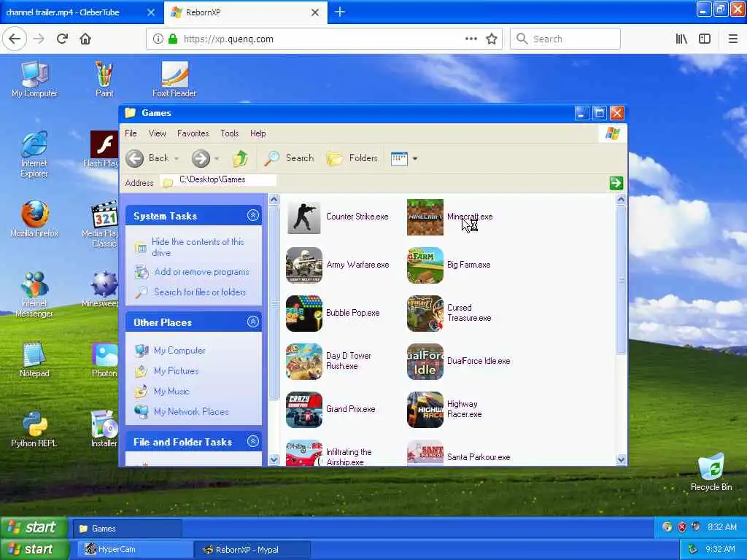Open Cursed Treasure.exe icon
Viewport: 747px width, 560px height.
425,314
